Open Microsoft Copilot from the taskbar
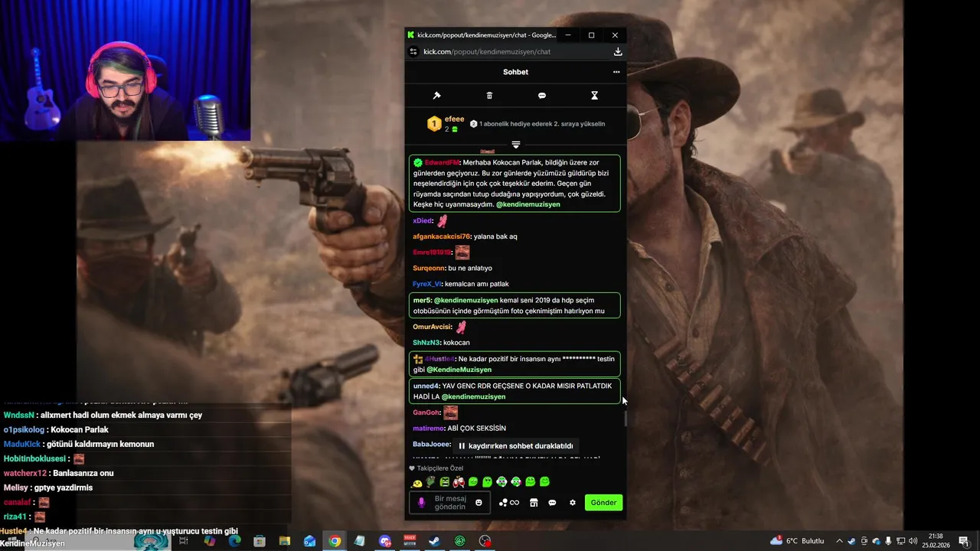Viewport: 980px width, 551px height. click(x=209, y=541)
